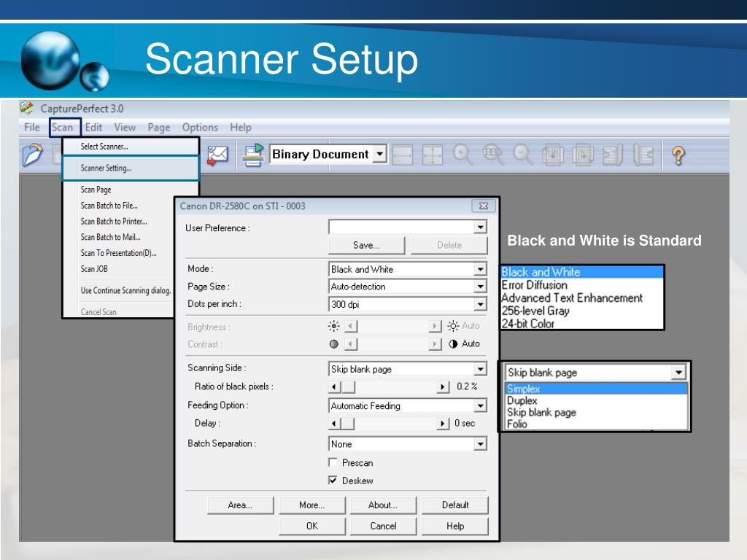
Task: Click the More... button
Action: coord(312,505)
